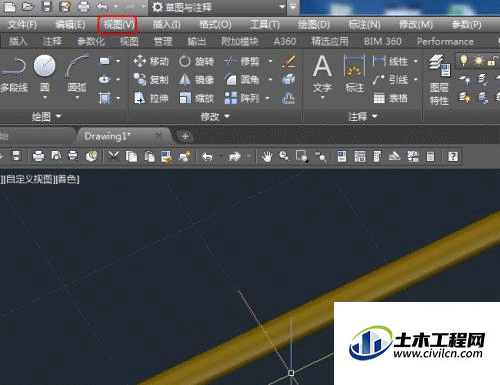The image size is (500, 385).
Task: Open the 编辑(E) menu
Action: [70, 25]
